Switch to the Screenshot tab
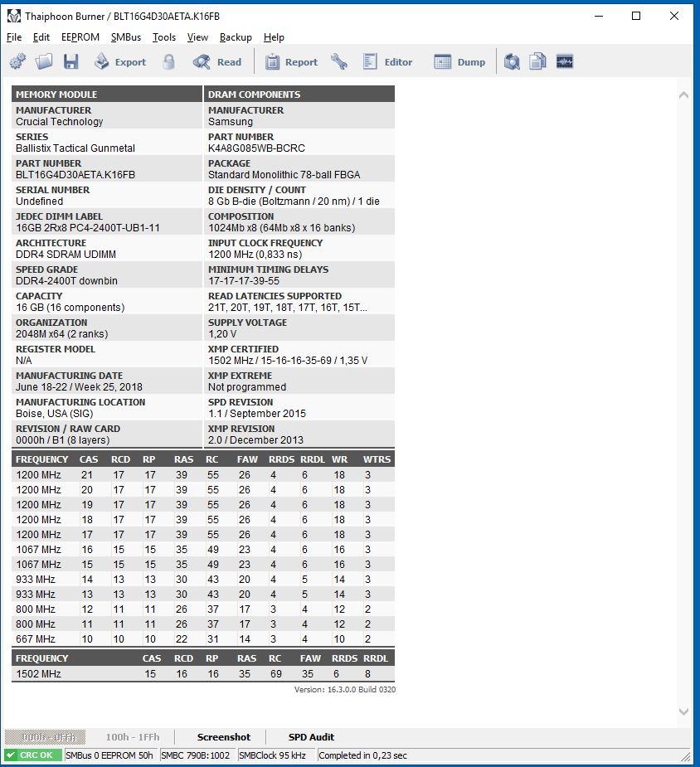700x767 pixels. pyautogui.click(x=224, y=736)
